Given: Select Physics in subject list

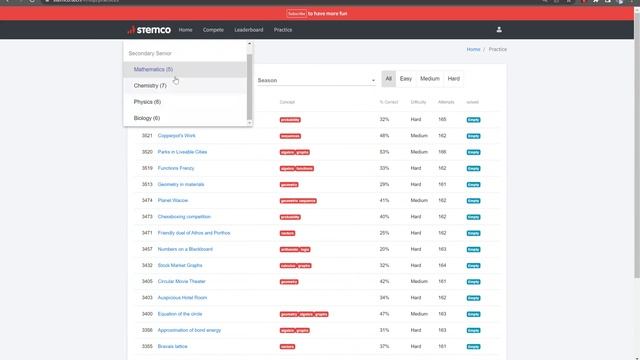Looking at the screenshot, I should pyautogui.click(x=185, y=102).
